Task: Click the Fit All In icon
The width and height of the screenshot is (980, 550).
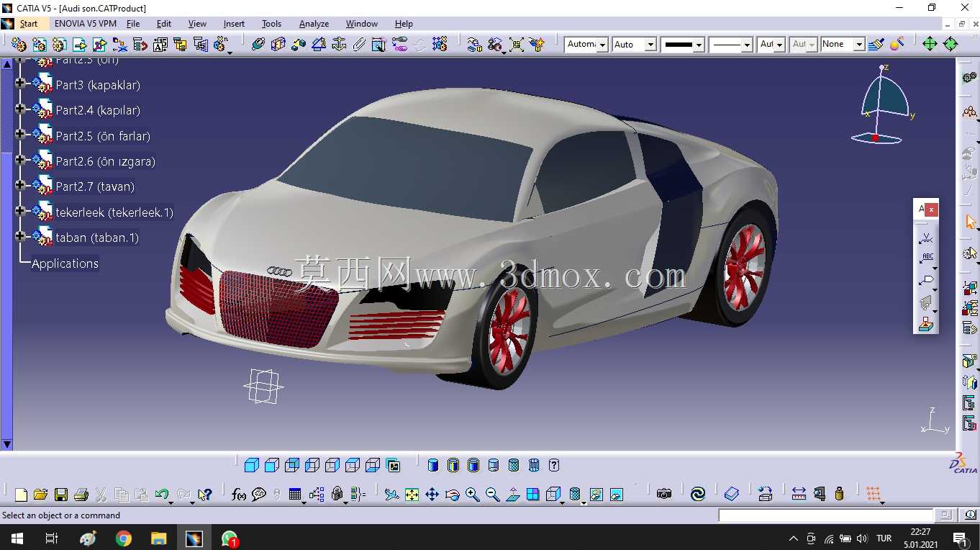Action: coord(412,495)
